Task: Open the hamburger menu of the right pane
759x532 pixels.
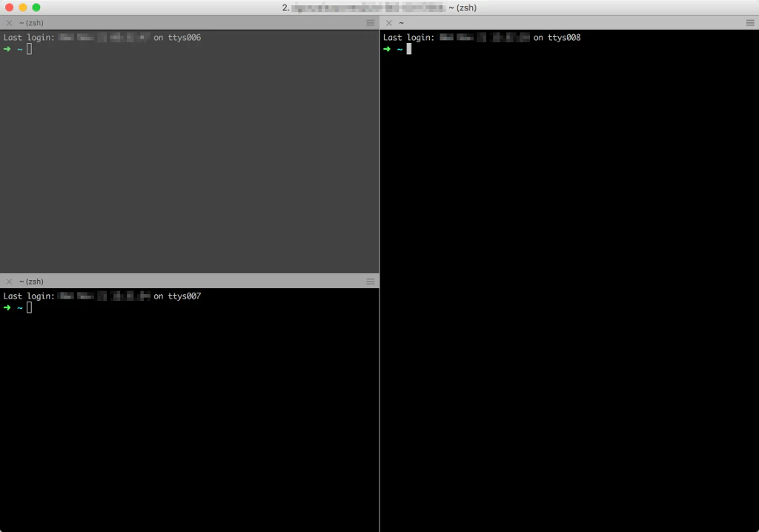Action: pos(750,23)
